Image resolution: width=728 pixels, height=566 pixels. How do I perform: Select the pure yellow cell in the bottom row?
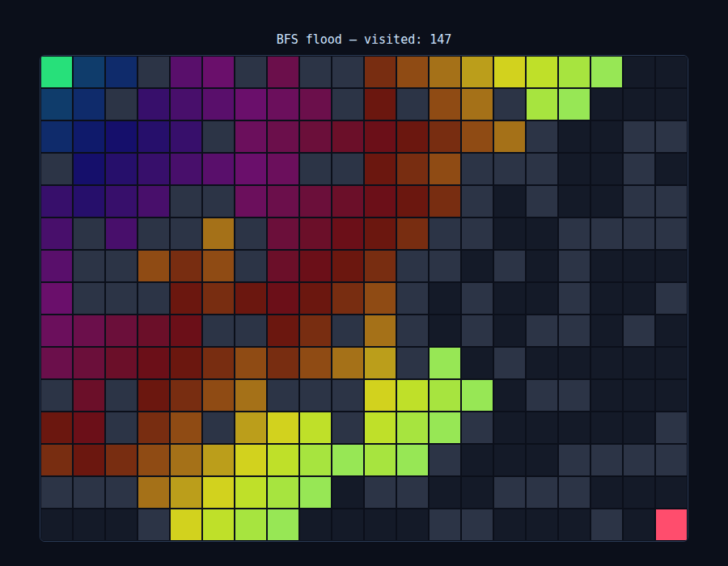tap(186, 525)
